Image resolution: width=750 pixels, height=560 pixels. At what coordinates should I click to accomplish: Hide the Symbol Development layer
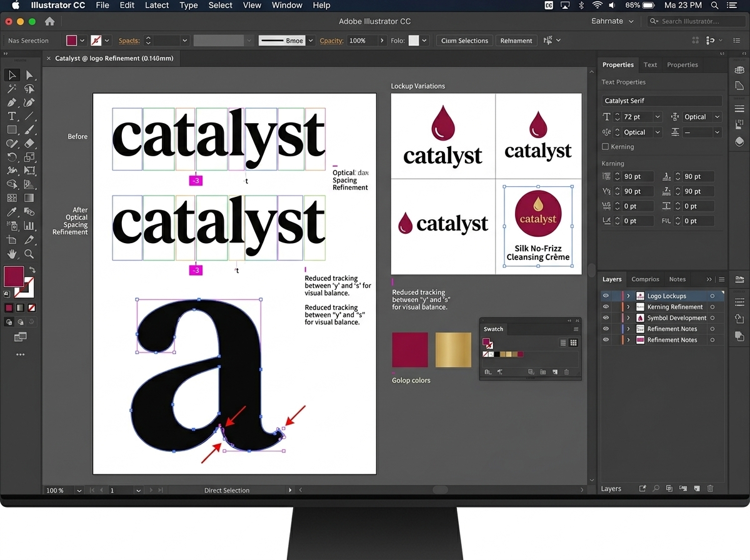606,318
